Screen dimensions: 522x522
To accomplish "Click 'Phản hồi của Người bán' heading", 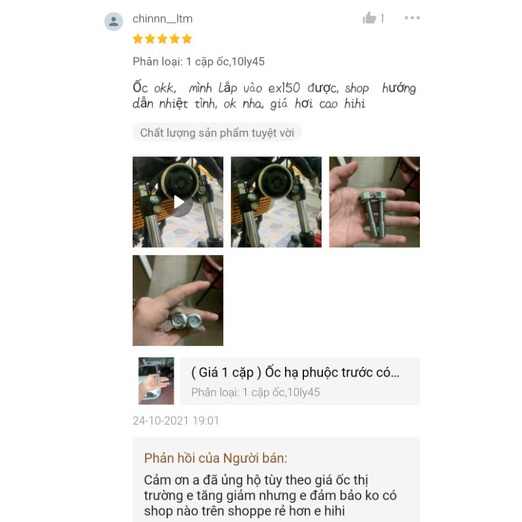I will (215, 458).
